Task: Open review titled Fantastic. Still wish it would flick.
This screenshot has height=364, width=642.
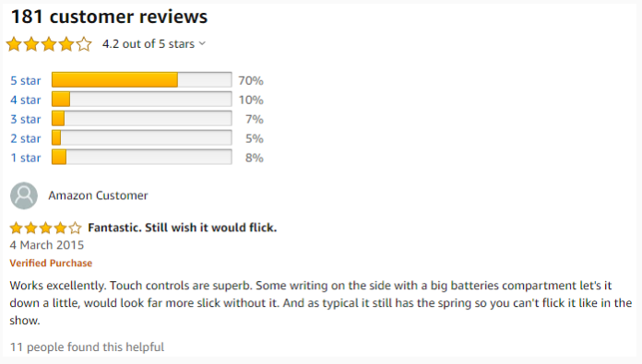Action: [x=183, y=228]
